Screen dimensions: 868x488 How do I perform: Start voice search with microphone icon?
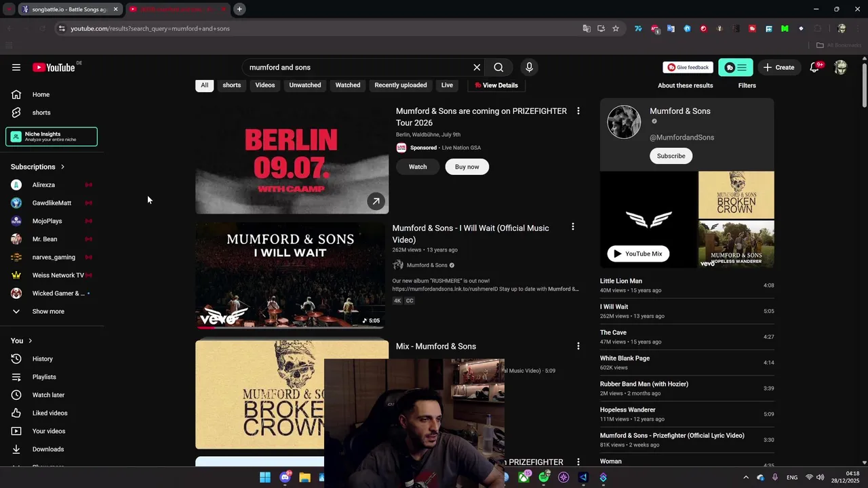(529, 67)
